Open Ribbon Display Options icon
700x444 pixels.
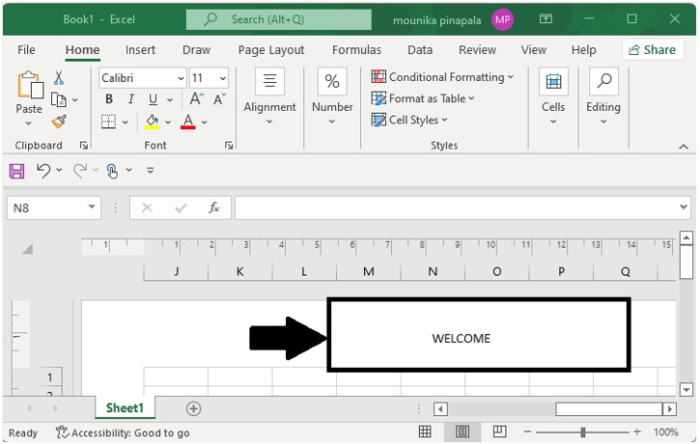point(546,19)
